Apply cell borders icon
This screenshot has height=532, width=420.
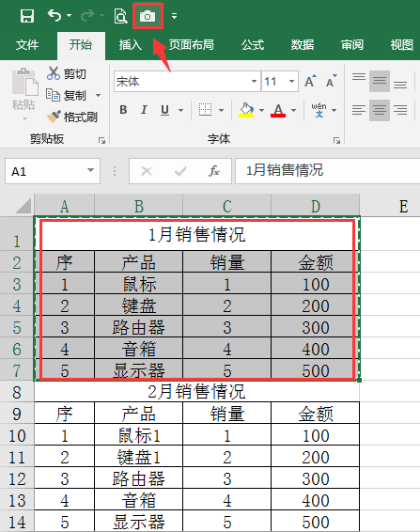click(205, 110)
